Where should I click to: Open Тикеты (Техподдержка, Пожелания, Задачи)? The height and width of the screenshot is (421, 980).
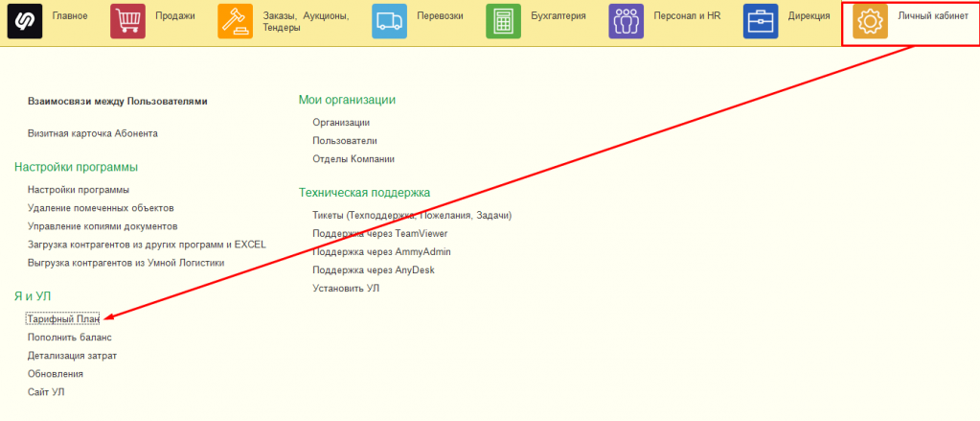click(x=413, y=215)
